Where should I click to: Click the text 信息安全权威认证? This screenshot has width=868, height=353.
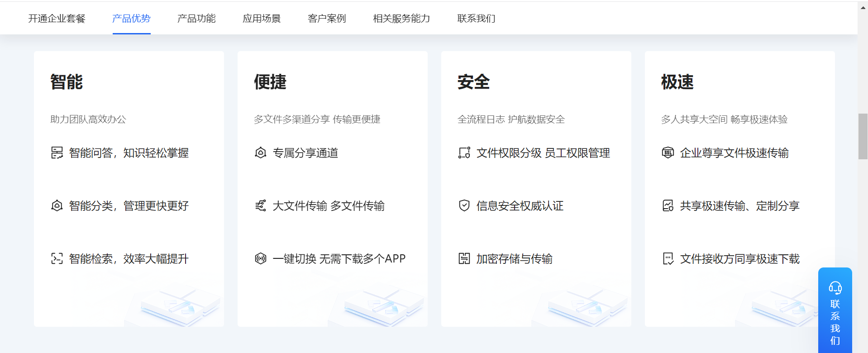coord(520,206)
